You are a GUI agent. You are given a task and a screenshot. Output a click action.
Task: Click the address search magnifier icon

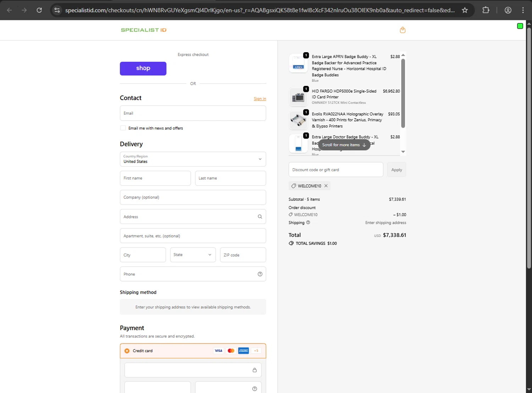pyautogui.click(x=260, y=217)
